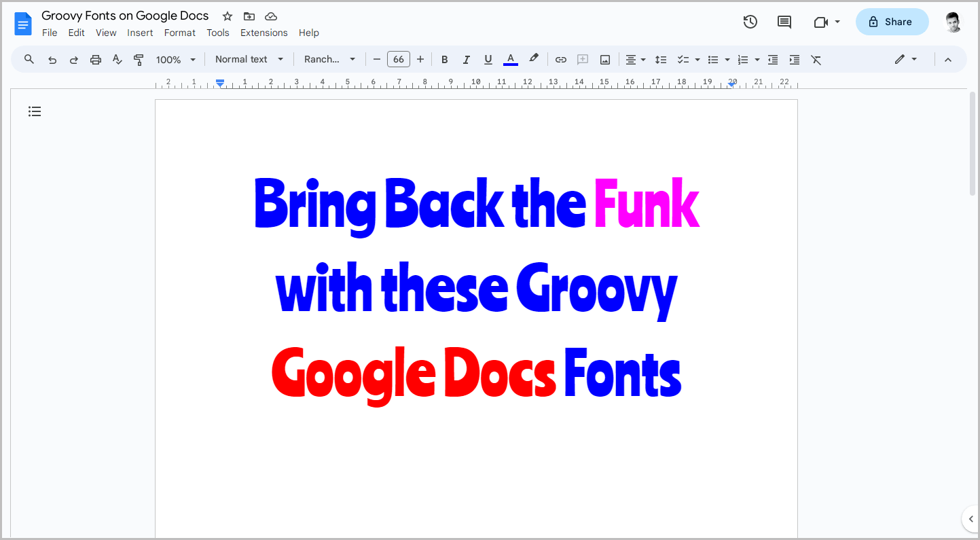Toggle underline formatting
Image resolution: width=980 pixels, height=540 pixels.
(488, 59)
